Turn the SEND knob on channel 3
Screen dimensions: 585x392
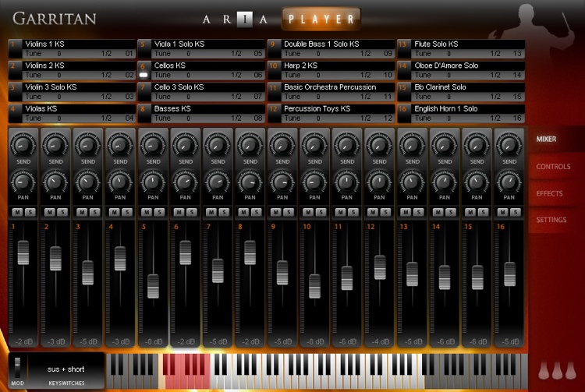87,144
